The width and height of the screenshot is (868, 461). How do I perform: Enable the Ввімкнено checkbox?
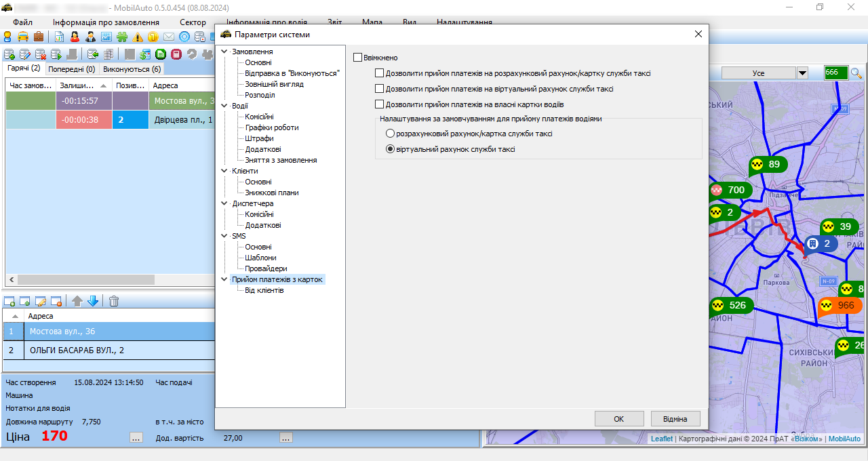[358, 58]
